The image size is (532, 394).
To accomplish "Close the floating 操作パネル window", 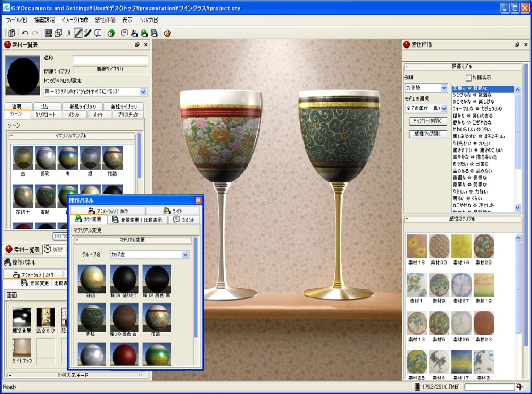I will [199, 200].
